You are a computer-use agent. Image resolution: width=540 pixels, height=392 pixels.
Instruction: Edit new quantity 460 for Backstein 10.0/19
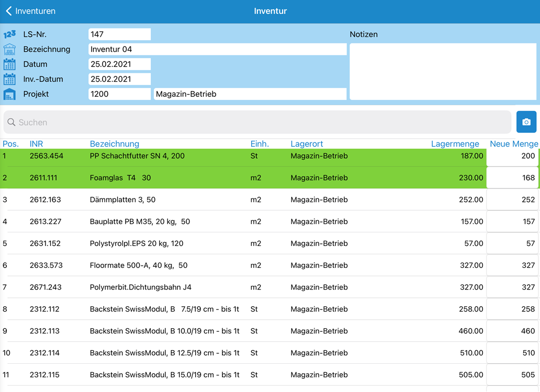click(512, 331)
